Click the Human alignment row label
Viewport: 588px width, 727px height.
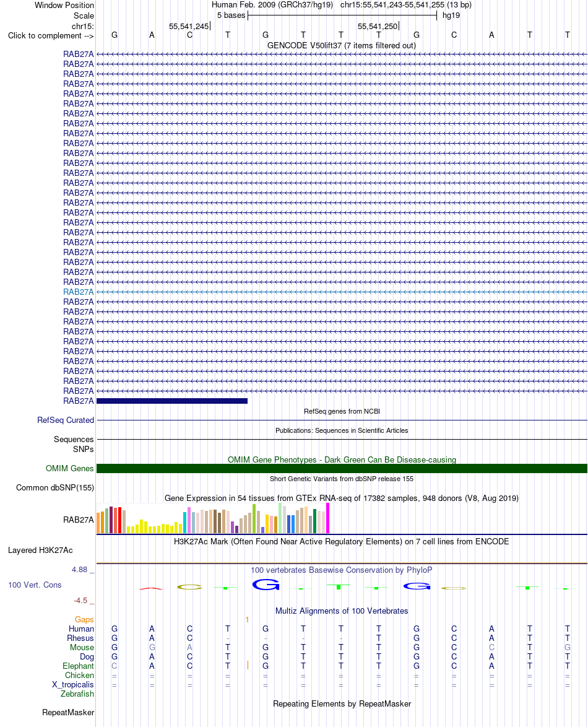(x=81, y=629)
